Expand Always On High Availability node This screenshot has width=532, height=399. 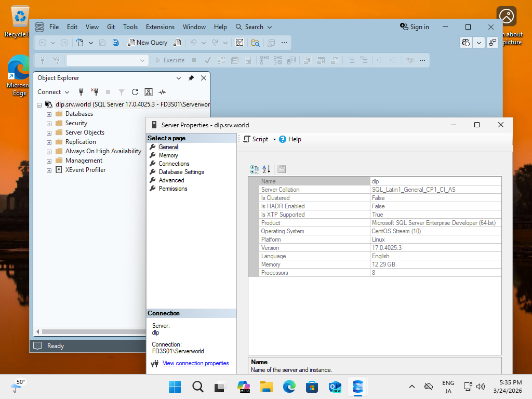(49, 152)
